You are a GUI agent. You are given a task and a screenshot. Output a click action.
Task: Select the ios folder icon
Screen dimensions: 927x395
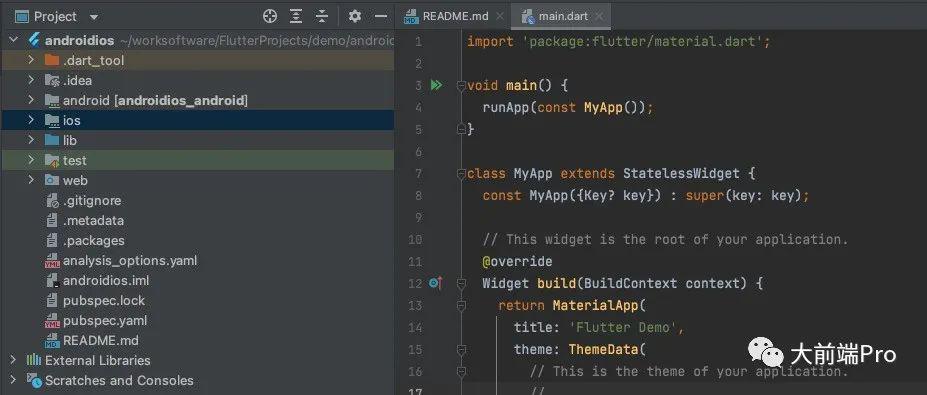(52, 121)
